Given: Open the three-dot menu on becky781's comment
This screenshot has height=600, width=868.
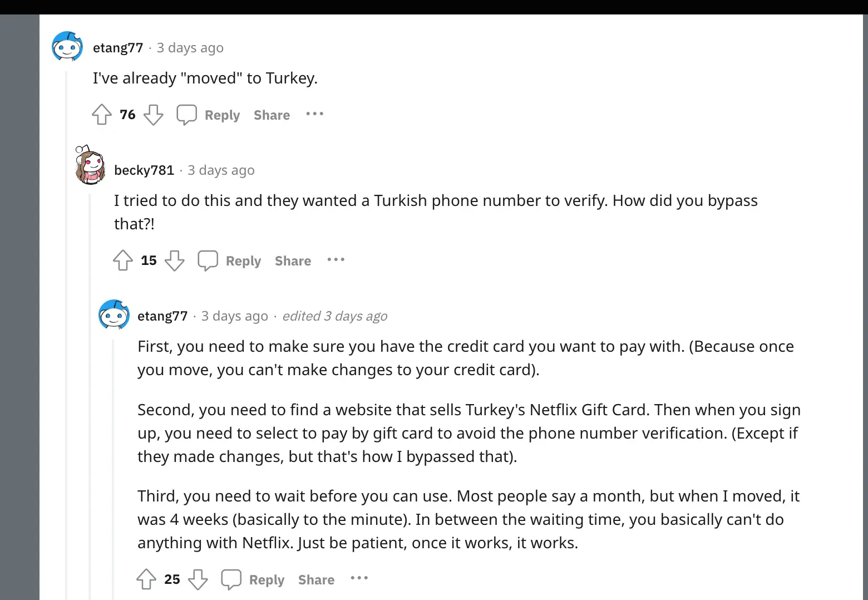Looking at the screenshot, I should tap(336, 260).
